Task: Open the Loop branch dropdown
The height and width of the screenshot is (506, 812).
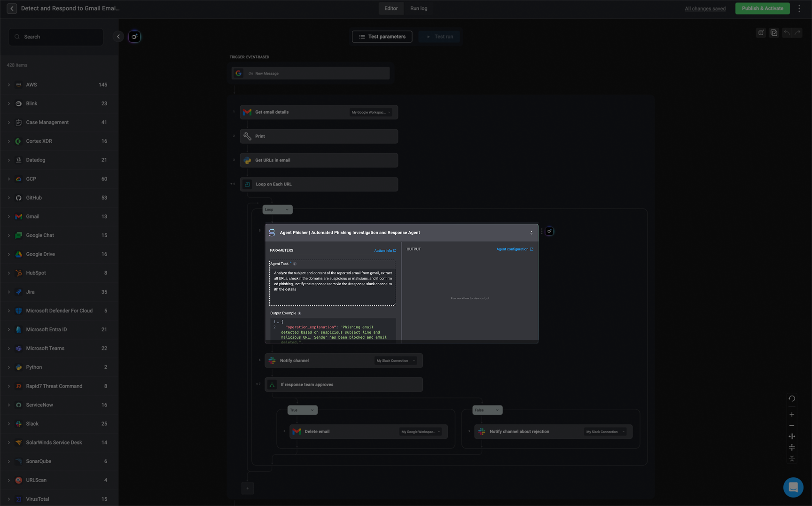Action: [277, 210]
